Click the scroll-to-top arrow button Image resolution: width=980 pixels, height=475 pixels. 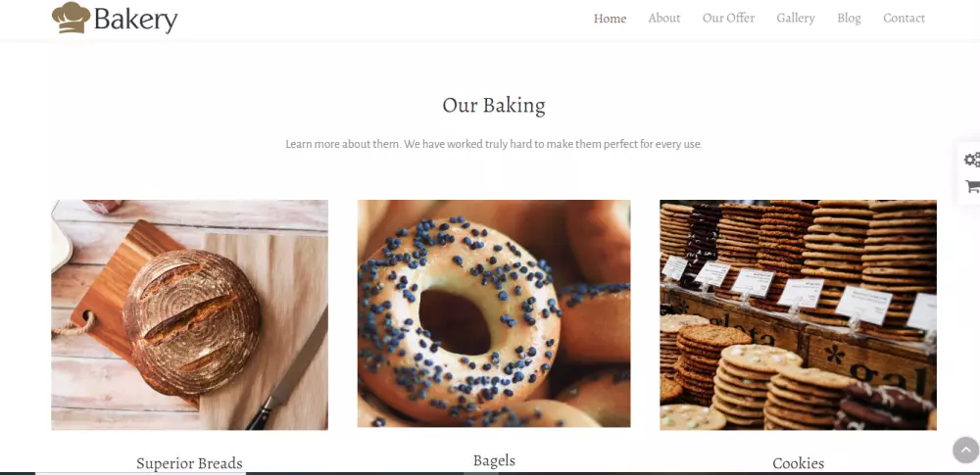tap(965, 450)
